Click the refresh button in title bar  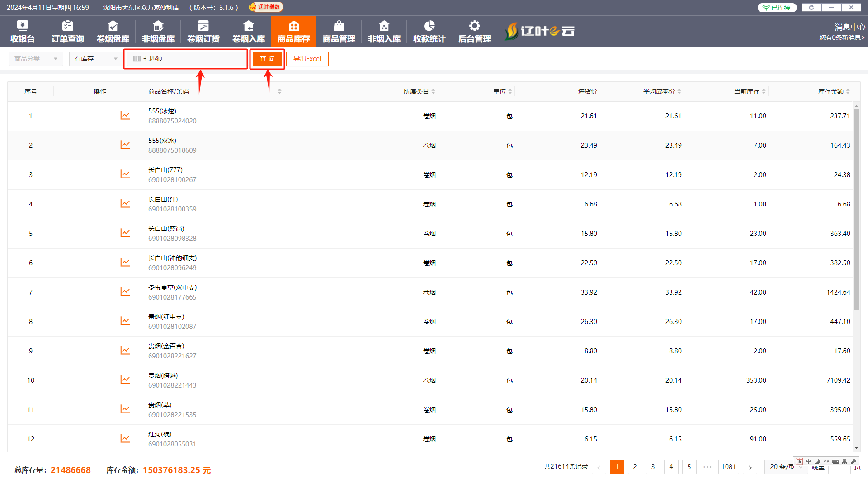tap(811, 7)
